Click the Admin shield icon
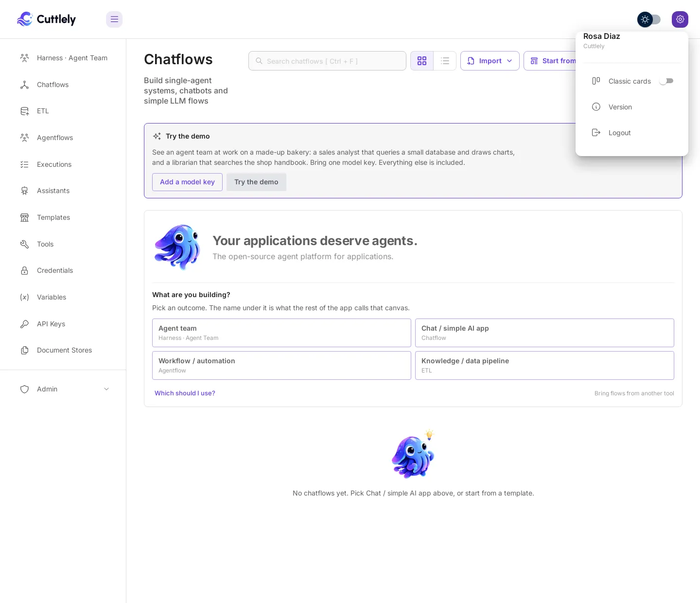The width and height of the screenshot is (700, 603). 24,389
